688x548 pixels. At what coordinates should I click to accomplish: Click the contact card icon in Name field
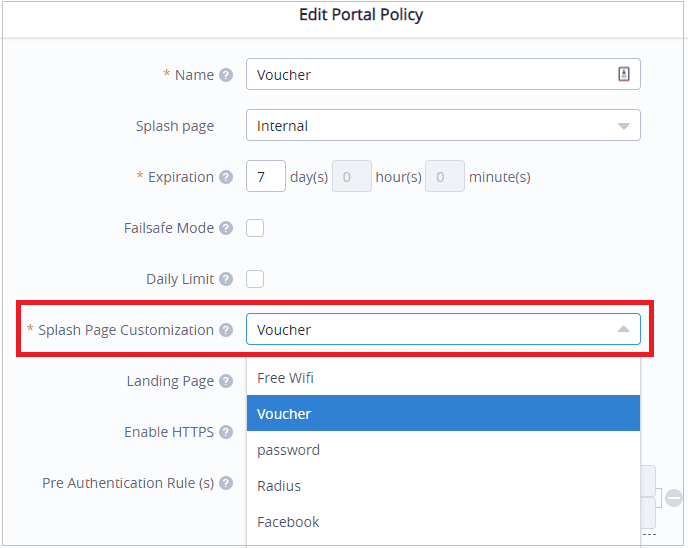(623, 74)
